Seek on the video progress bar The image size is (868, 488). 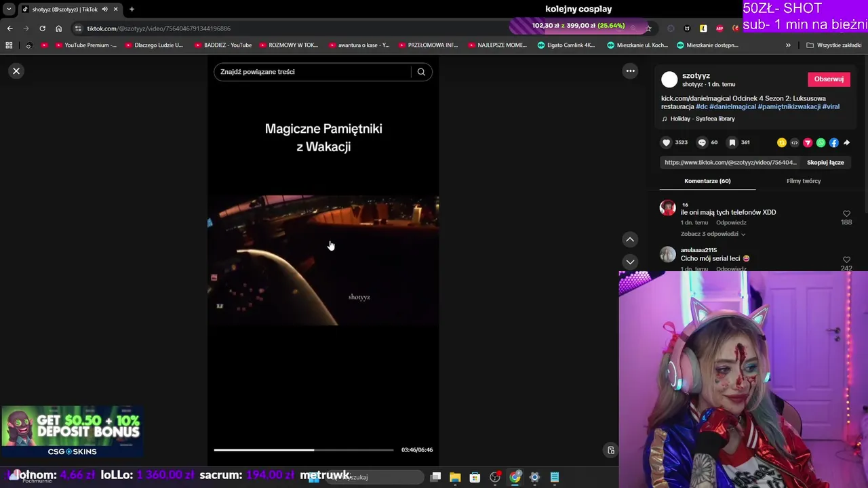[303, 449]
